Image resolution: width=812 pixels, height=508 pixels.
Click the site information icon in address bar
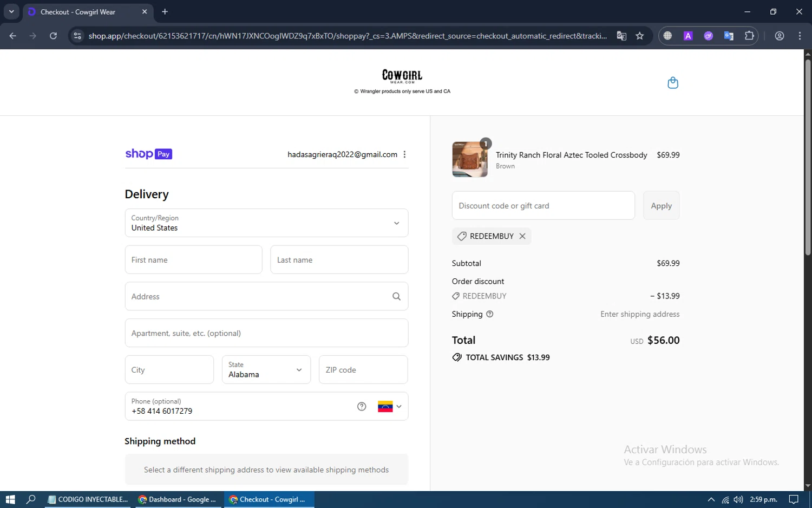point(77,36)
